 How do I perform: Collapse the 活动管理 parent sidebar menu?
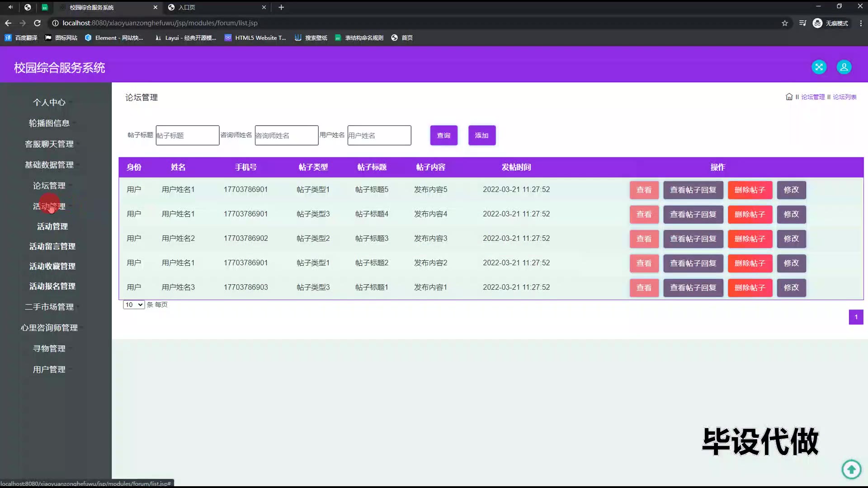coord(49,206)
